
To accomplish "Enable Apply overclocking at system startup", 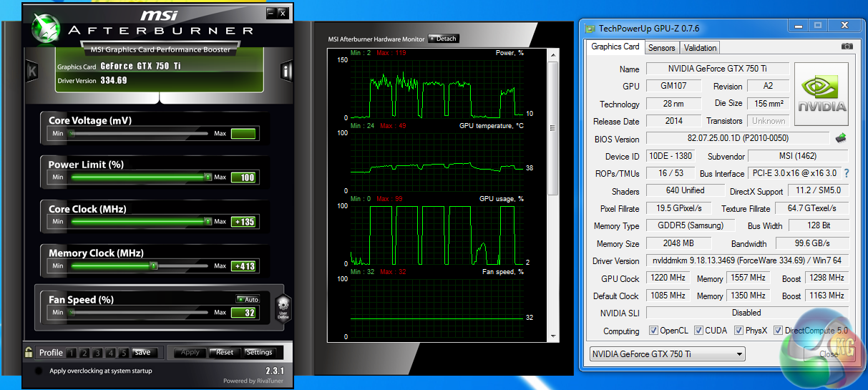I will click(38, 371).
